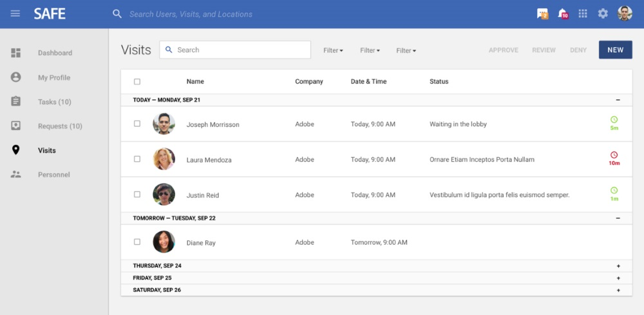Screen dimensions: 644x315
Task: Open the messages icon in header
Action: [542, 14]
